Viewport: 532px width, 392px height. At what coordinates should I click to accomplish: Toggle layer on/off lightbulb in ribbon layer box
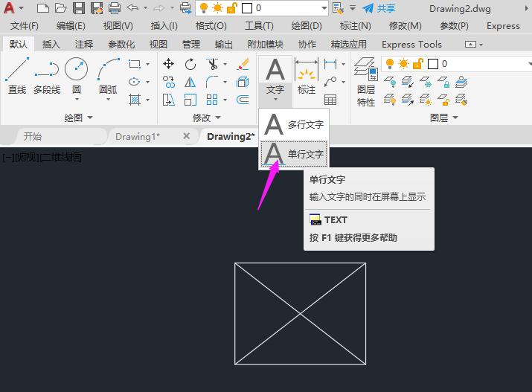click(390, 63)
